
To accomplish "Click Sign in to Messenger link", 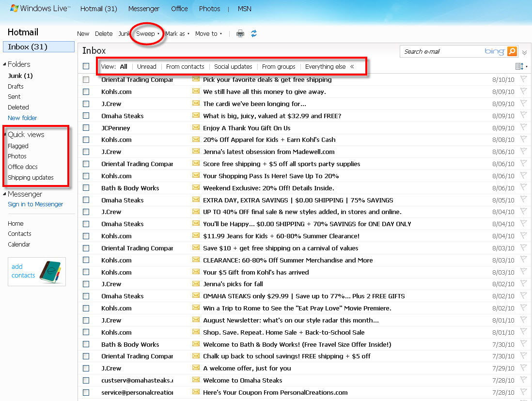I will [35, 204].
